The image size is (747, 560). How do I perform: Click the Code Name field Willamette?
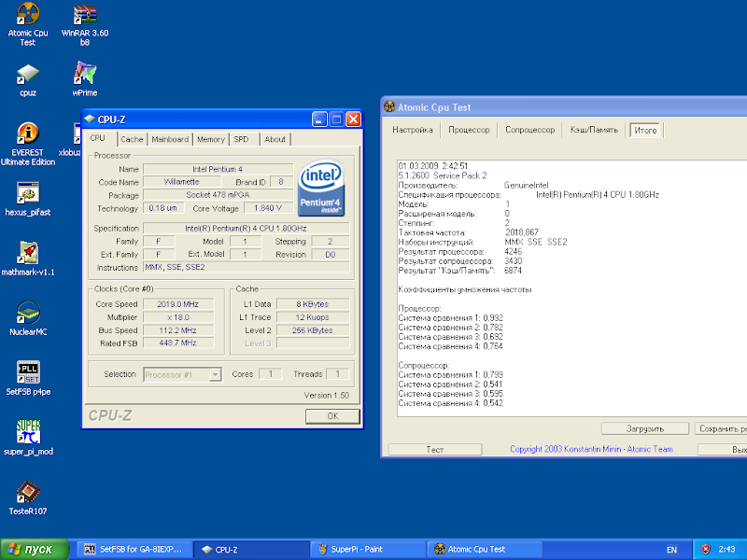click(x=181, y=182)
